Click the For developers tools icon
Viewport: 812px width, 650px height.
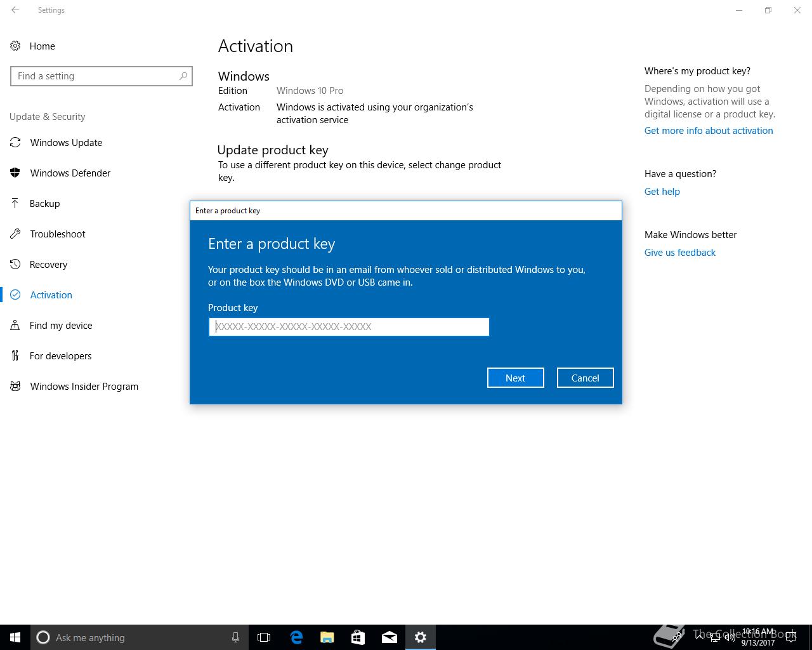(15, 355)
